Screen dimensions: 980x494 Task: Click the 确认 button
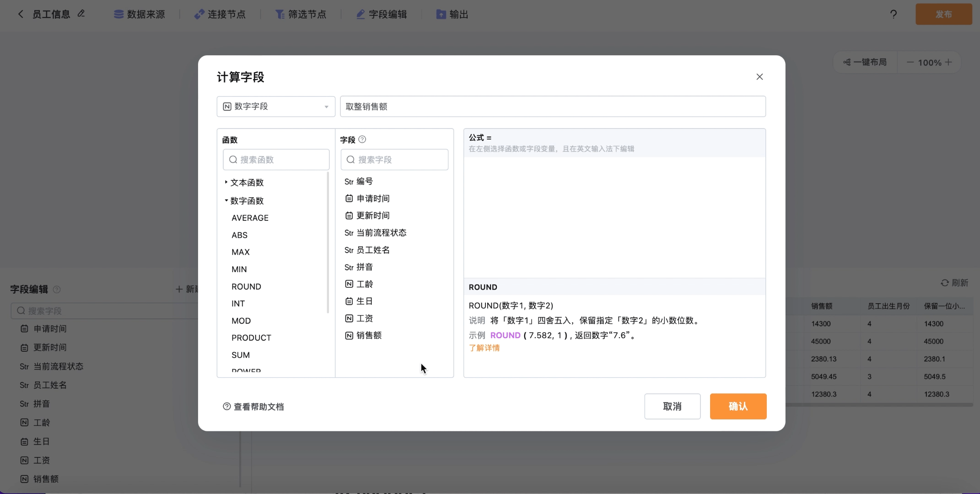pos(738,406)
